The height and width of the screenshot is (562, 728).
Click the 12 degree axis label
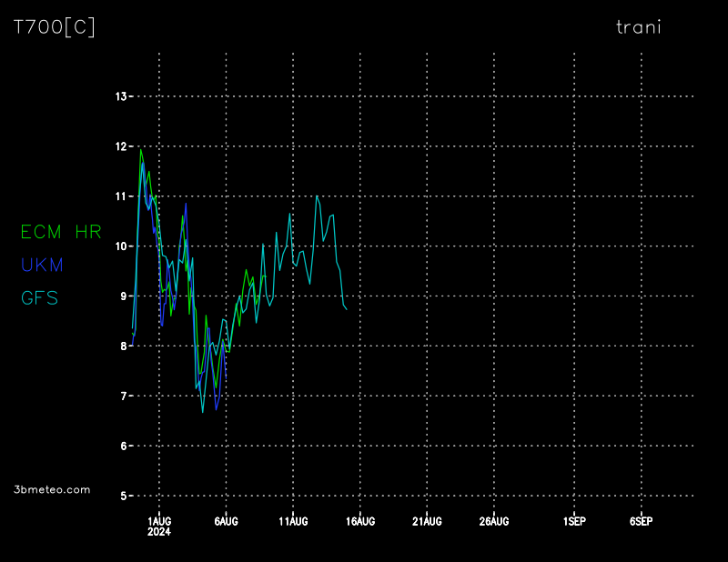[x=120, y=146]
